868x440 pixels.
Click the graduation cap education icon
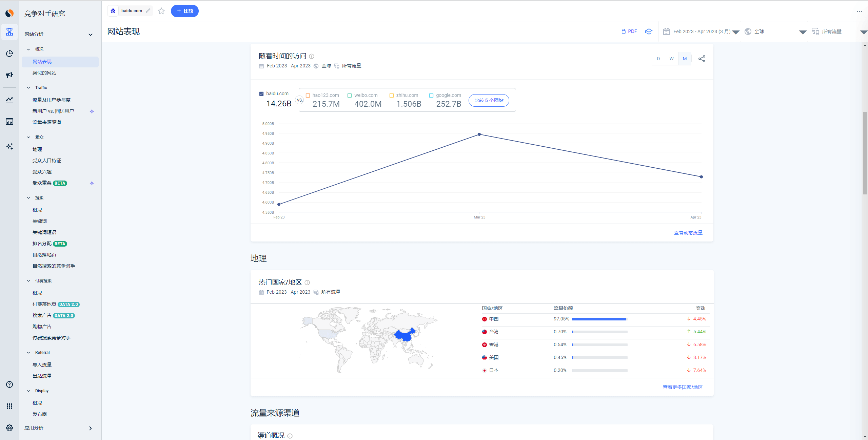click(649, 32)
